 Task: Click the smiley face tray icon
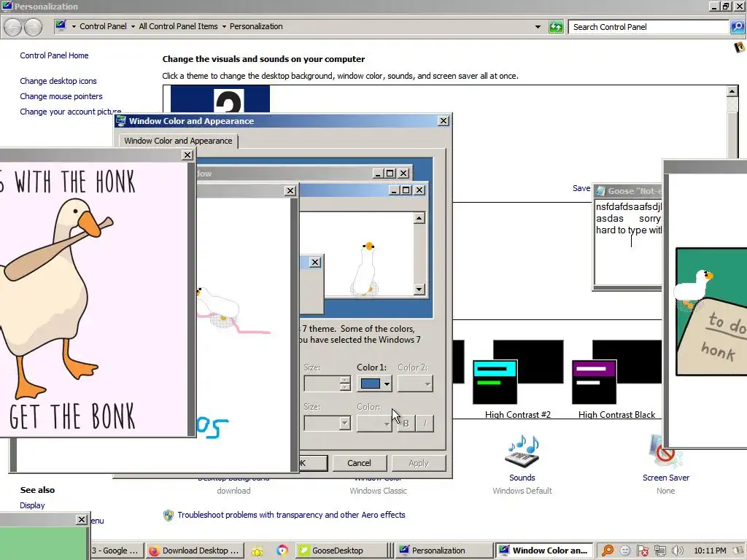click(x=625, y=551)
